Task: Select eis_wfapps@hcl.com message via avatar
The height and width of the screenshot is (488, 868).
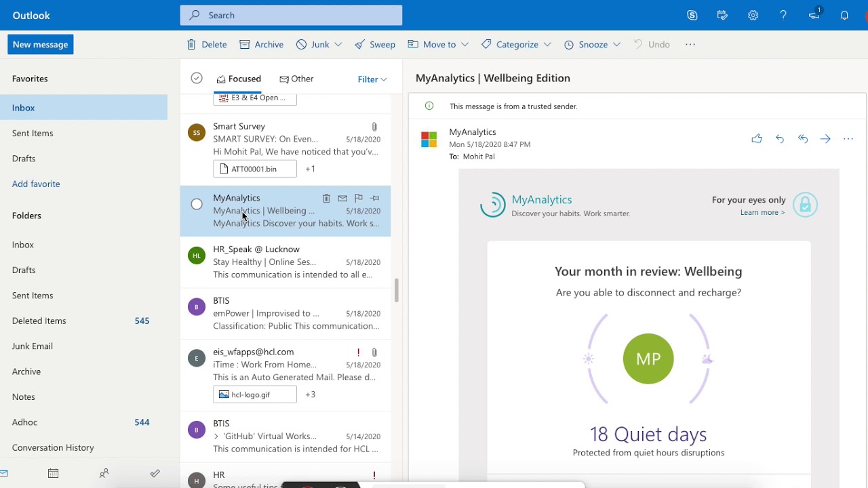Action: coord(197,359)
